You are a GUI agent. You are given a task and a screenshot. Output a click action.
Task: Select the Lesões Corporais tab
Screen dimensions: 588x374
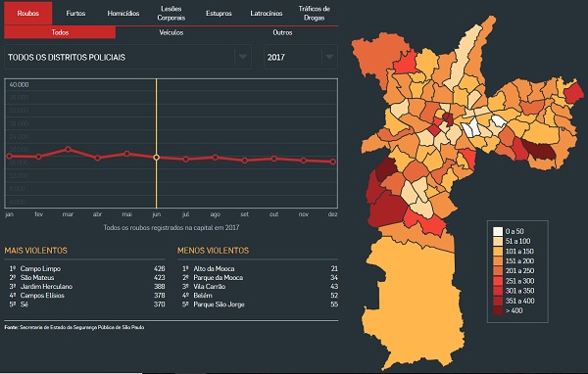pyautogui.click(x=171, y=13)
